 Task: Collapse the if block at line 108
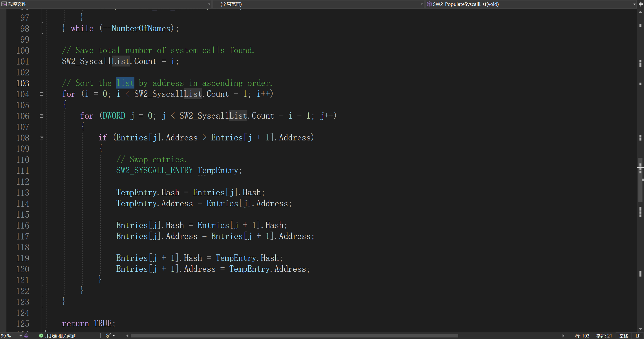(x=42, y=138)
